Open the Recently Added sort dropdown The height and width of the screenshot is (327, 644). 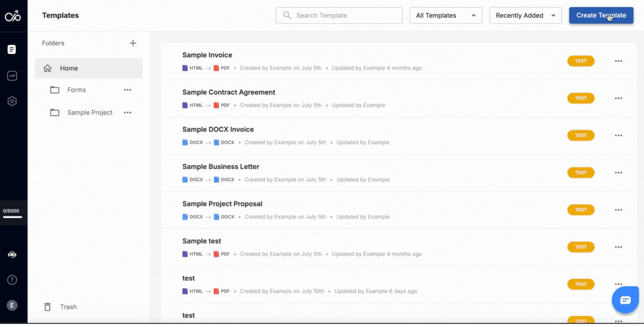(x=525, y=16)
